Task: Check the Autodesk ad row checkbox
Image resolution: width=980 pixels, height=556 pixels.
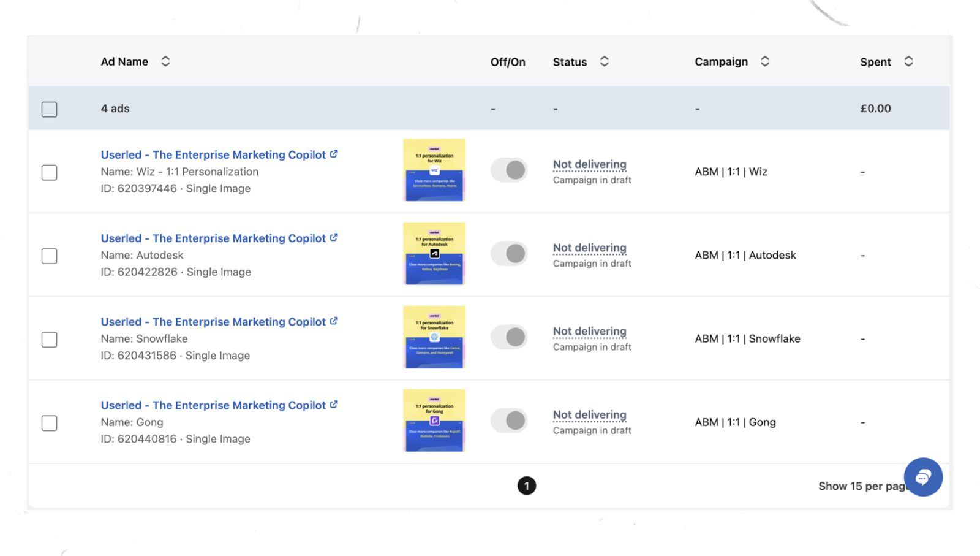Action: pos(50,256)
